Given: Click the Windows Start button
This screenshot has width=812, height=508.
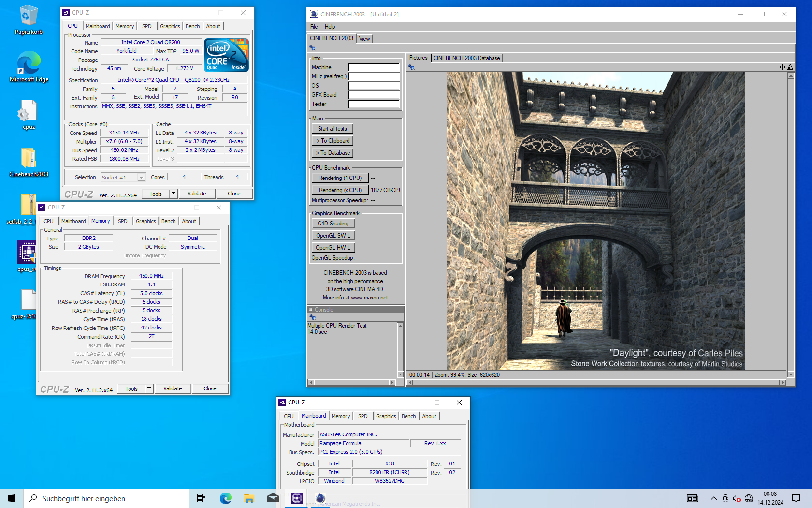Looking at the screenshot, I should [x=12, y=498].
